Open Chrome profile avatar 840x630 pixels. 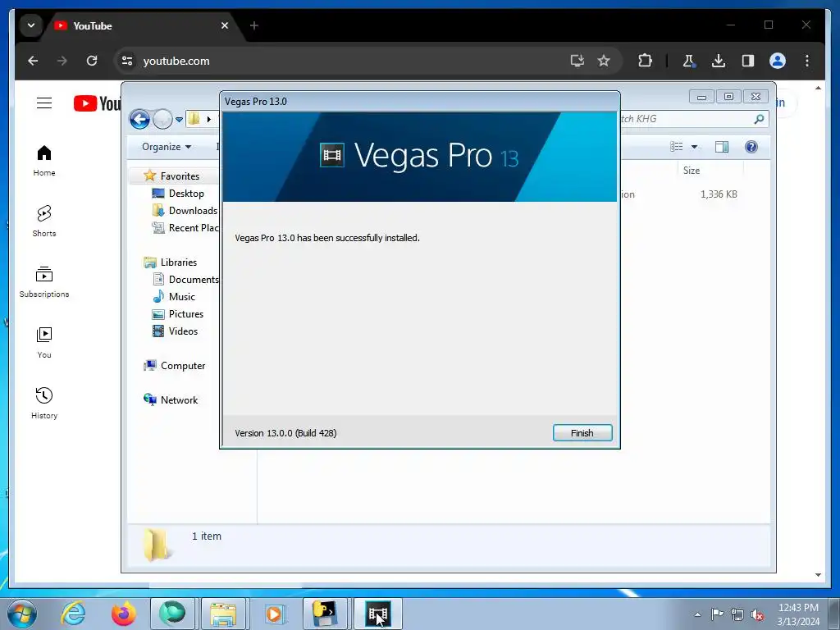[778, 61]
